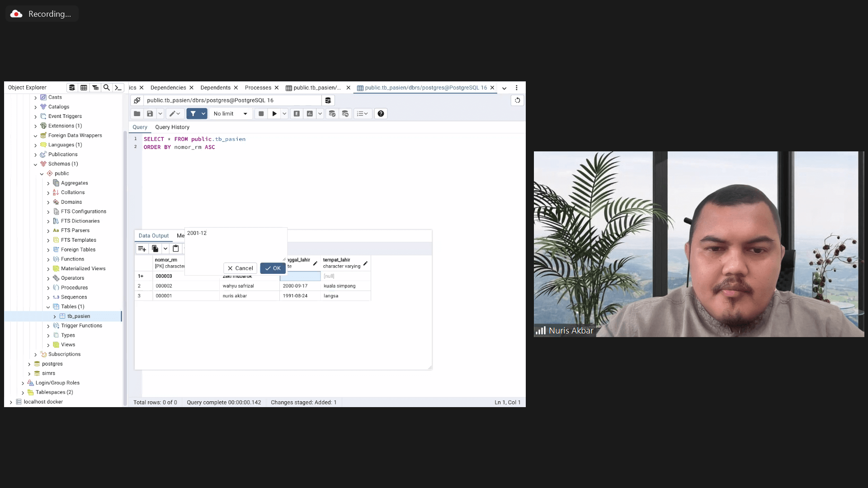The image size is (868, 488).
Task: Toggle the Filter rows button
Action: [193, 114]
